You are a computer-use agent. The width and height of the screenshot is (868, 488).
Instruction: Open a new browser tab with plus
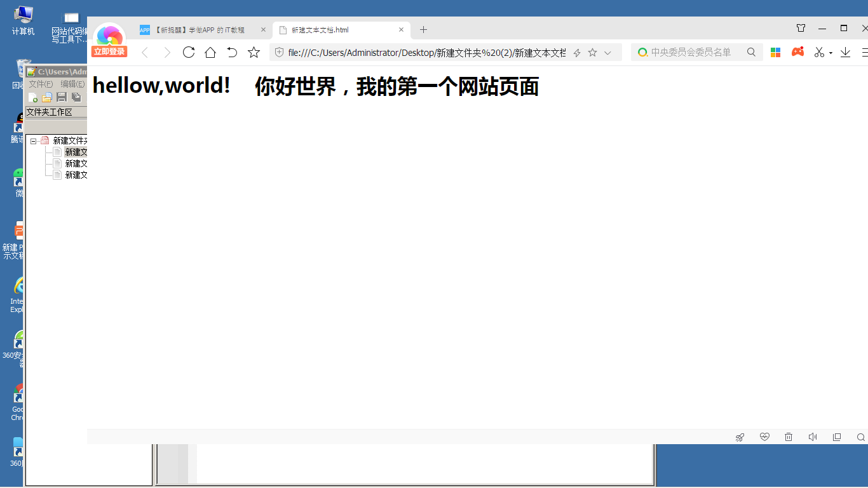424,30
